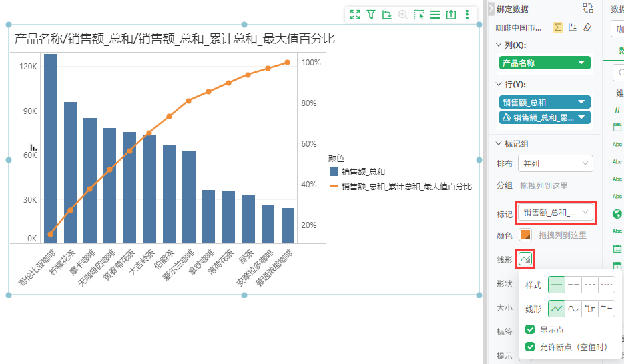
Task: Open the 产品名称 column pill dropdown
Action: tap(545, 63)
